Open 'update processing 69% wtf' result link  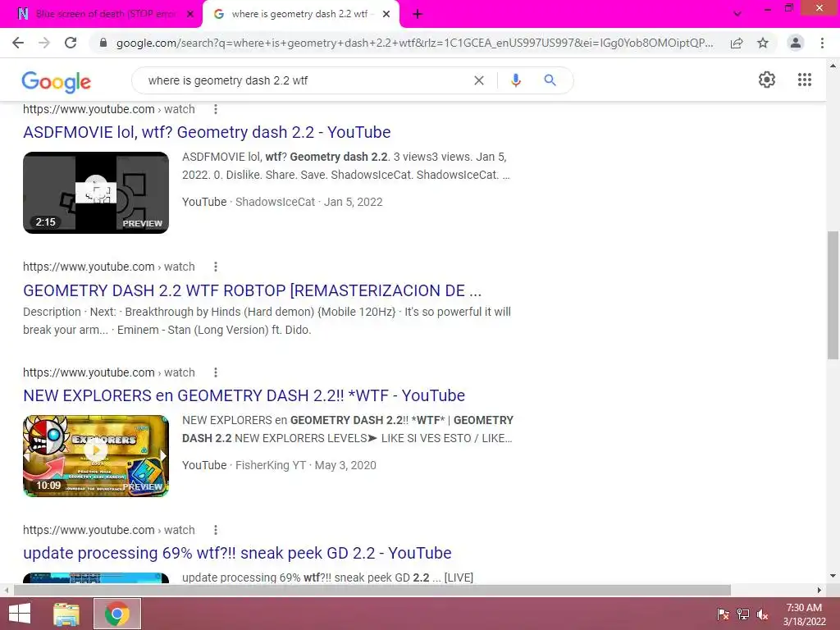237,553
